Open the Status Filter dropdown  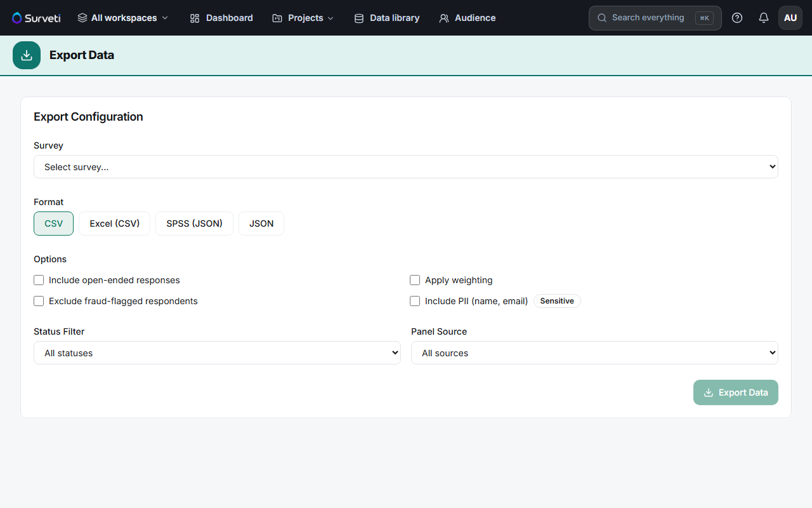(x=217, y=353)
